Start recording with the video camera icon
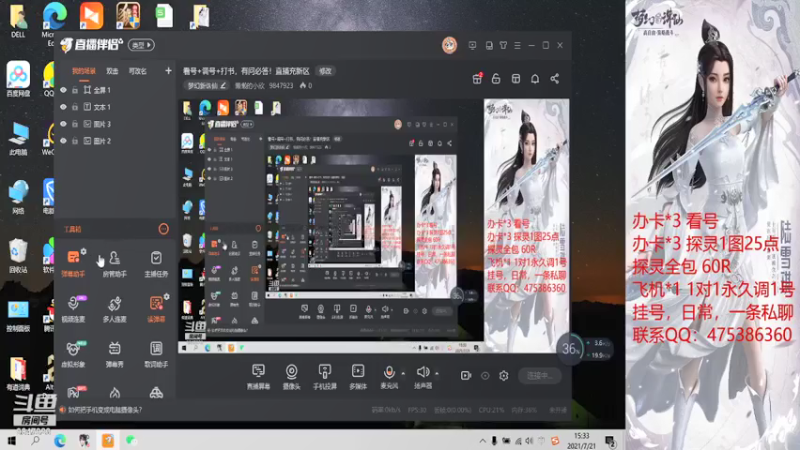 (x=466, y=376)
